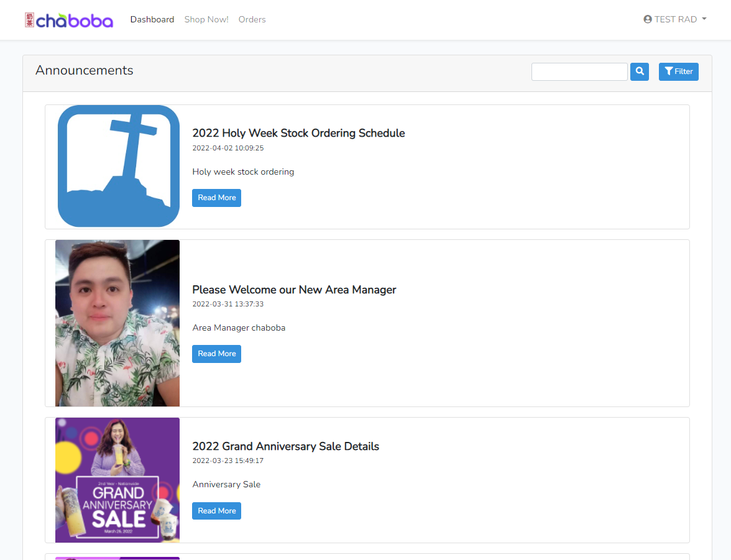Image resolution: width=731 pixels, height=560 pixels.
Task: Open the Filter button
Action: (x=678, y=71)
